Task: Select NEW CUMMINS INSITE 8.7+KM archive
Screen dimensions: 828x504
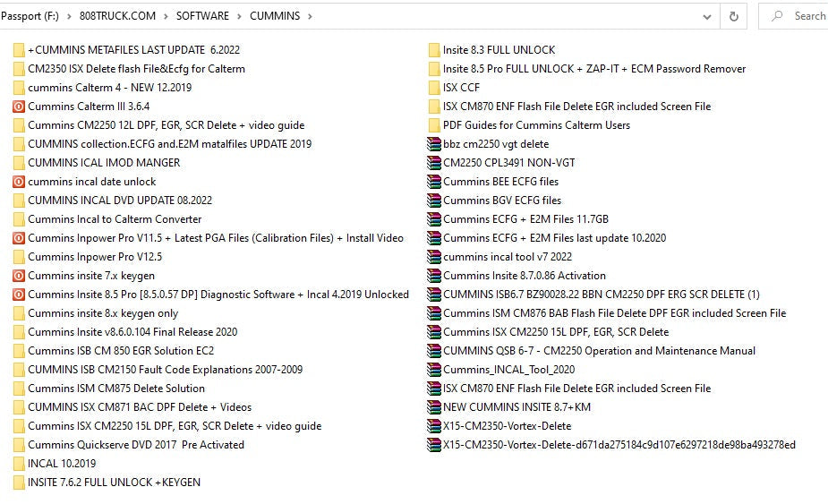Action: point(516,407)
